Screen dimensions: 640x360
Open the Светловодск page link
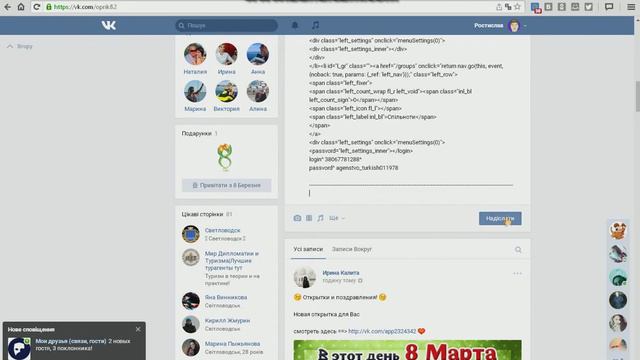(222, 230)
